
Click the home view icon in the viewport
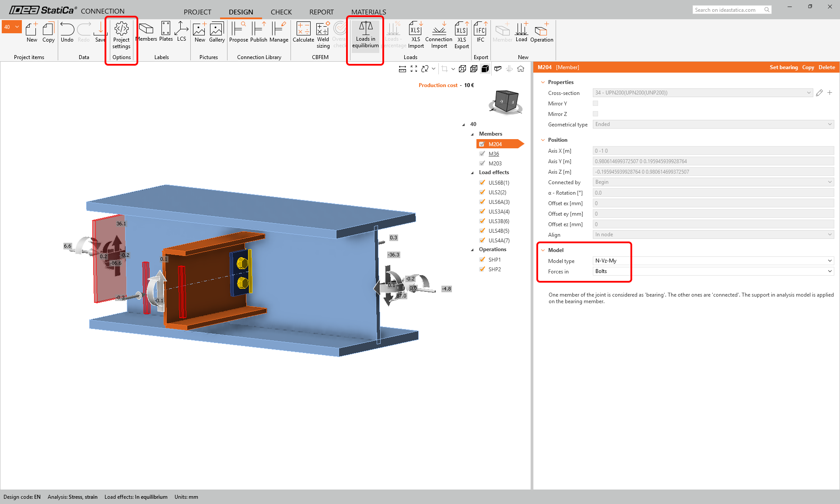tap(521, 69)
